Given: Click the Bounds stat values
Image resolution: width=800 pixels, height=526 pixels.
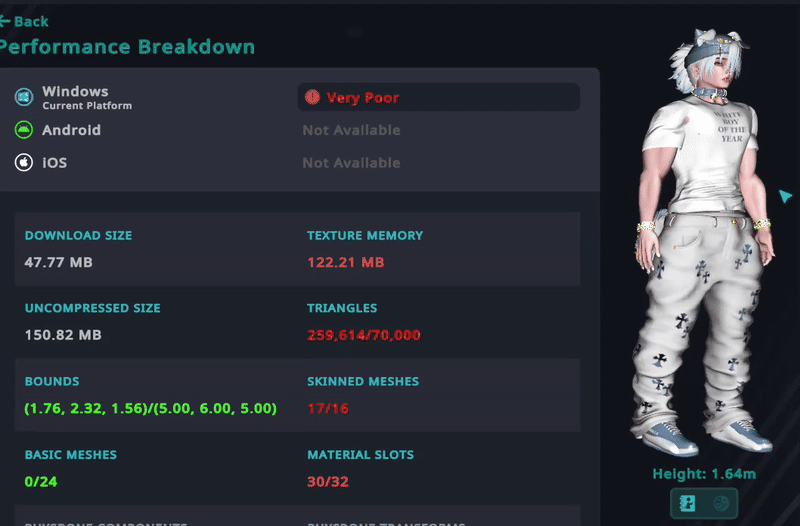Looking at the screenshot, I should (x=150, y=408).
